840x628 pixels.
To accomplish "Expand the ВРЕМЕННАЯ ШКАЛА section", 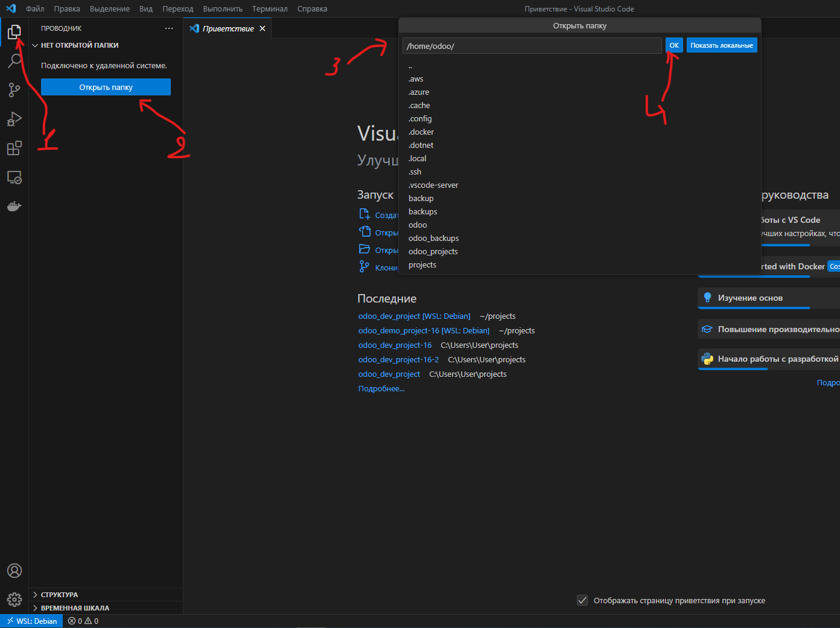I will (106, 608).
